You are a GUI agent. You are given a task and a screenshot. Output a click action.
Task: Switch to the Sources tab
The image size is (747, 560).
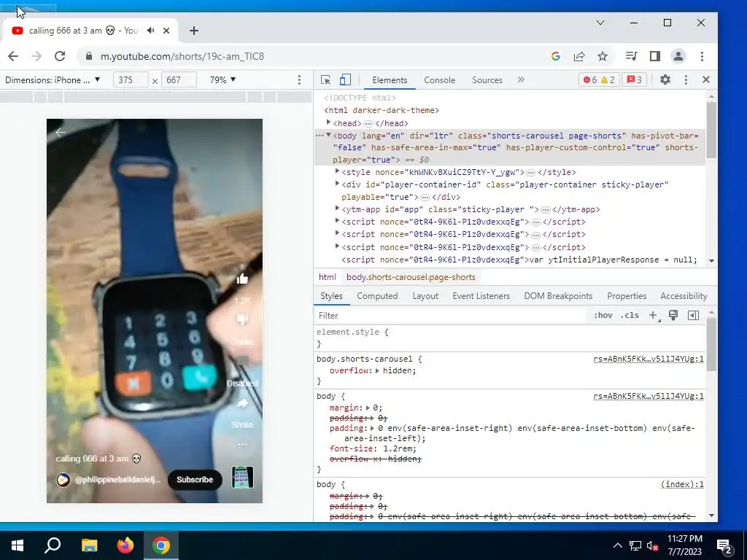click(487, 80)
